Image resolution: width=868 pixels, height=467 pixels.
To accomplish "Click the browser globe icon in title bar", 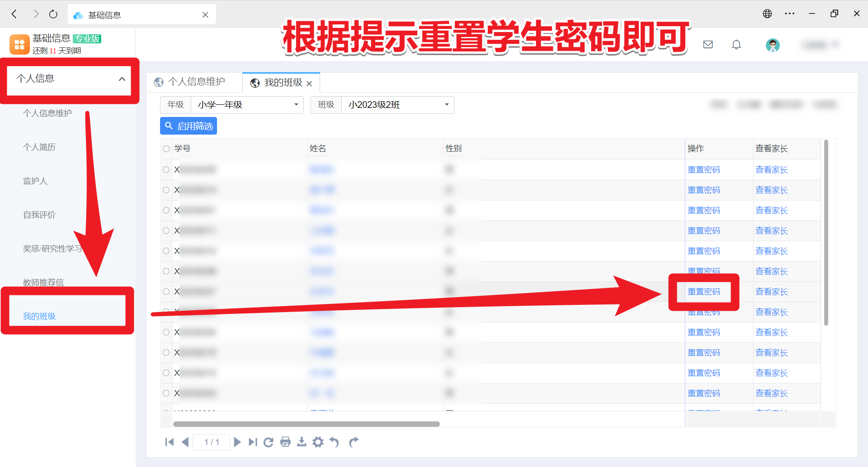I will [767, 14].
